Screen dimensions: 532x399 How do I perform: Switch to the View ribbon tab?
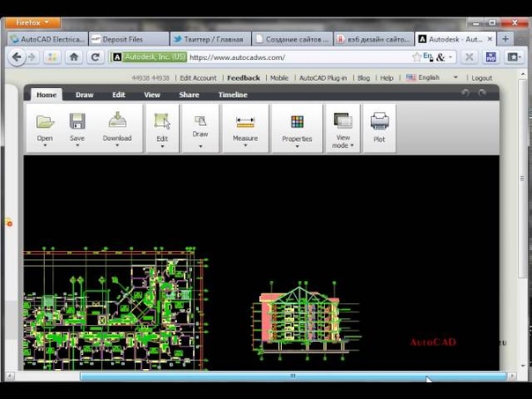coord(152,94)
